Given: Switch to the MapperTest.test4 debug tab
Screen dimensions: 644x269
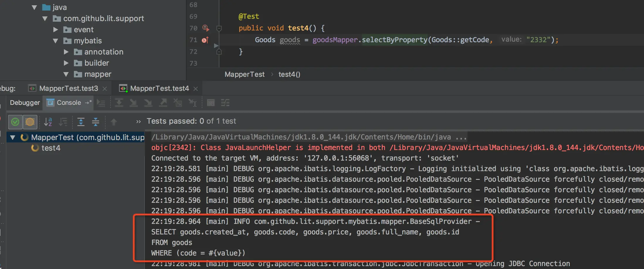Looking at the screenshot, I should click(x=160, y=88).
